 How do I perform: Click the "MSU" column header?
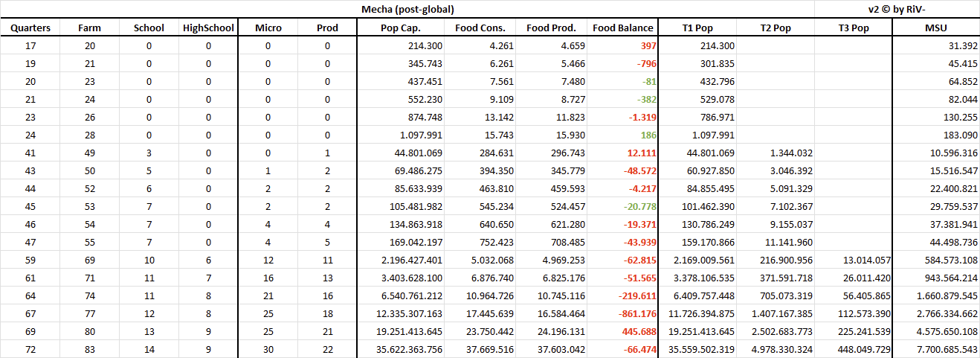point(935,28)
